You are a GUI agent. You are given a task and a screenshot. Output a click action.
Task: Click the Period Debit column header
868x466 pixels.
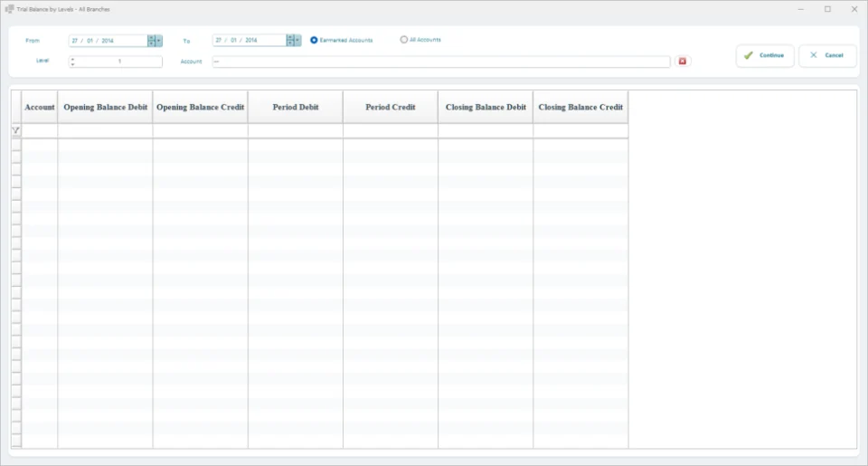point(296,108)
